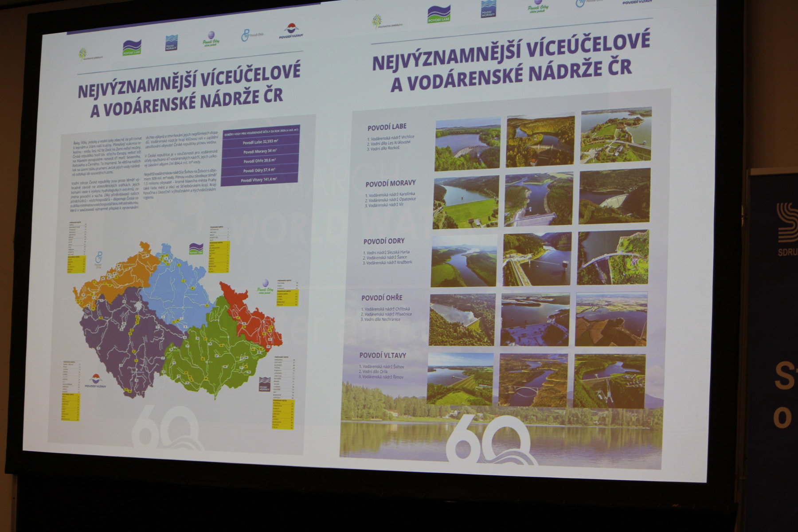Select the Povodí Odry 57,4 table row
This screenshot has width=798, height=532.
point(259,170)
